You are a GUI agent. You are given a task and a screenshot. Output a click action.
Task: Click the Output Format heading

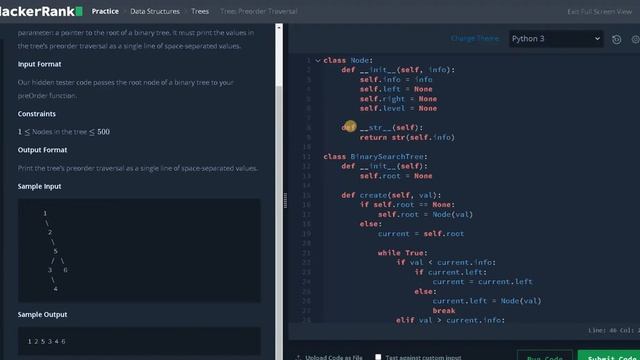tap(42, 150)
